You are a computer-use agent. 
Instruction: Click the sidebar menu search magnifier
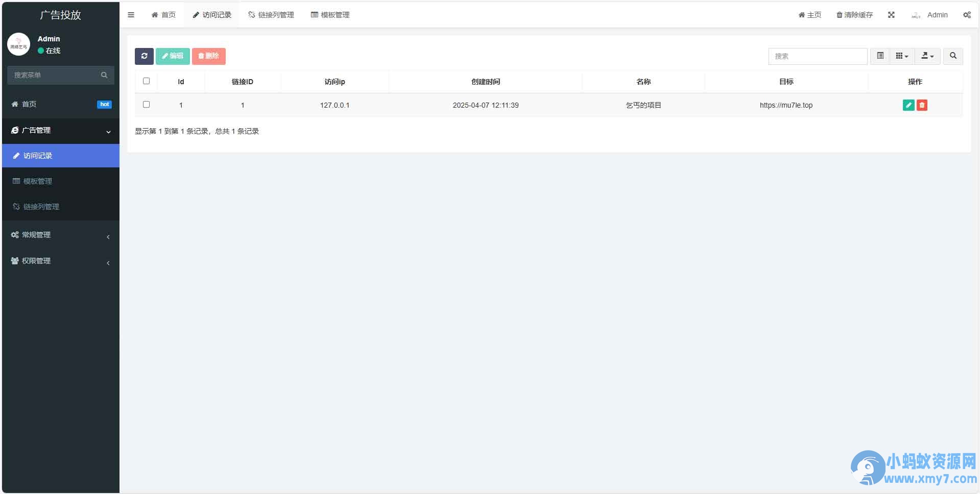click(x=104, y=75)
